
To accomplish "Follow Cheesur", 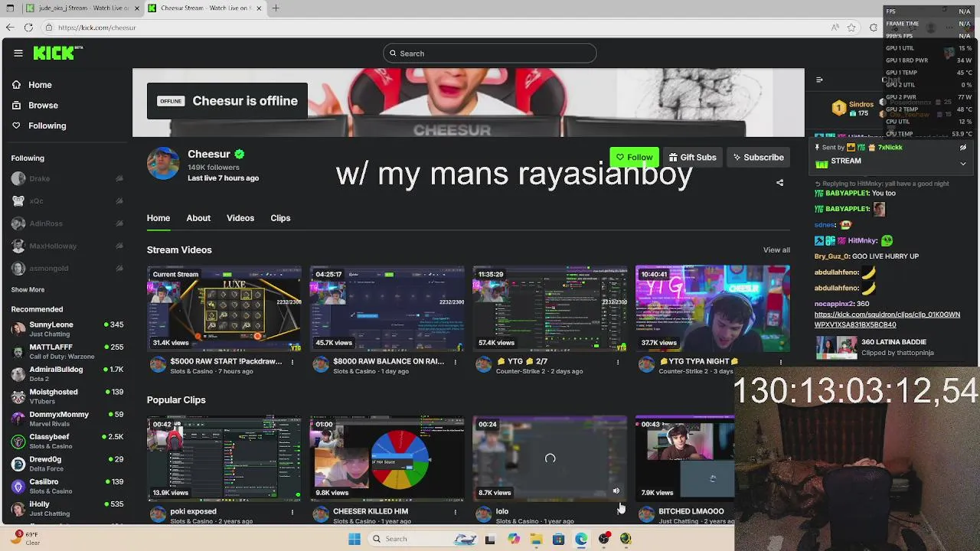I will tap(634, 157).
